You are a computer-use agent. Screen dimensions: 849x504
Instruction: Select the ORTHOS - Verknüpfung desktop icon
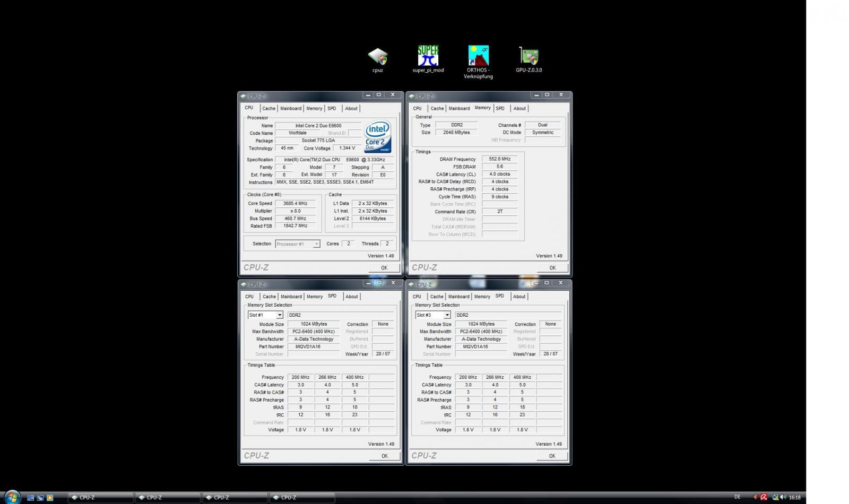tap(478, 62)
